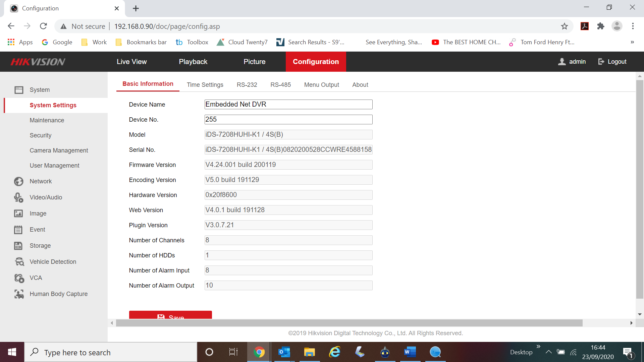Viewport: 644px width, 362px height.
Task: Click into the Device Name field
Action: click(x=288, y=105)
